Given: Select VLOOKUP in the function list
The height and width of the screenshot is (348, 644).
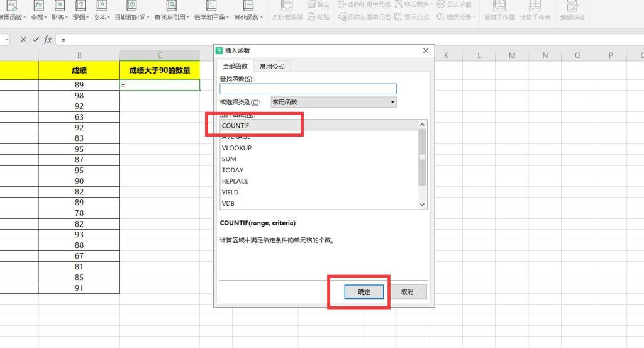Looking at the screenshot, I should pyautogui.click(x=318, y=147).
